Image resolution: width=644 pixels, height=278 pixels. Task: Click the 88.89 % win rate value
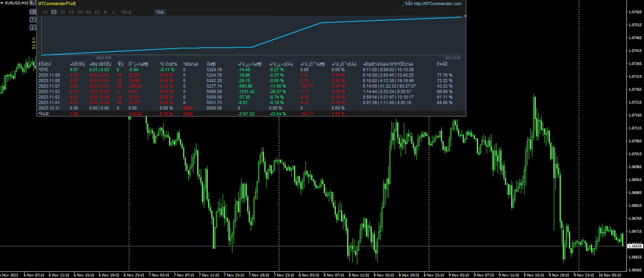click(444, 91)
